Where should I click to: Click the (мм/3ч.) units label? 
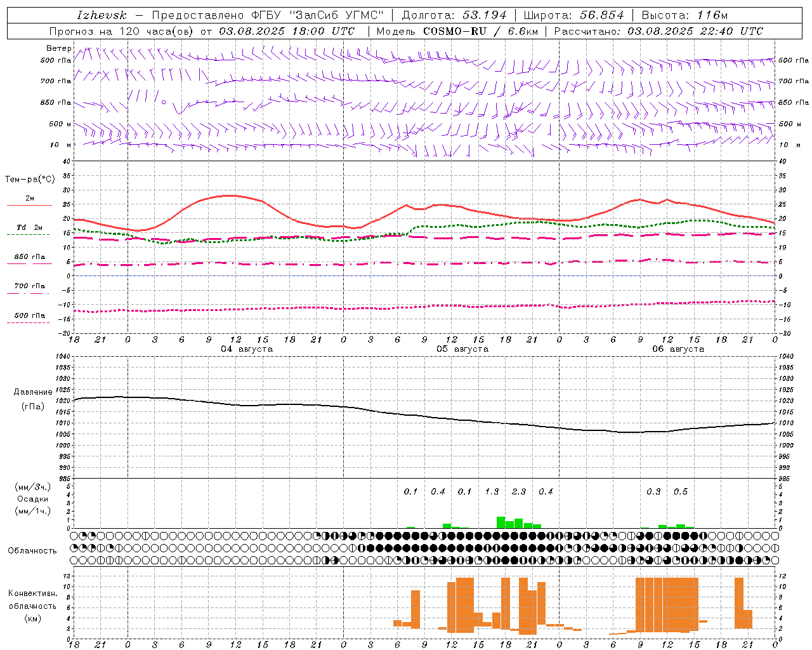(33, 487)
